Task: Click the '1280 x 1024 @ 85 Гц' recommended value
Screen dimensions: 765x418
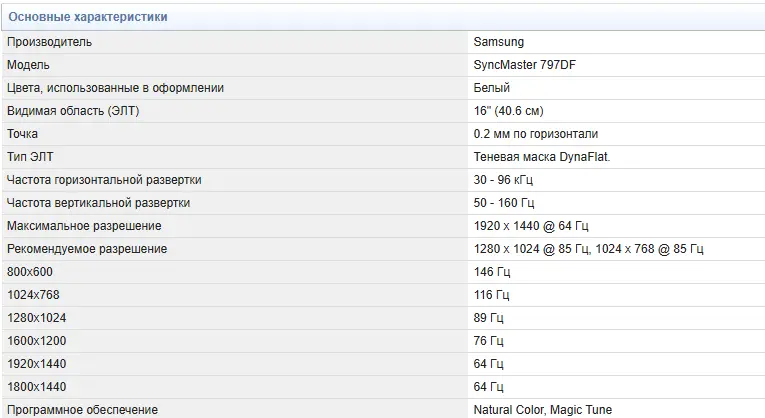Action: coord(531,249)
